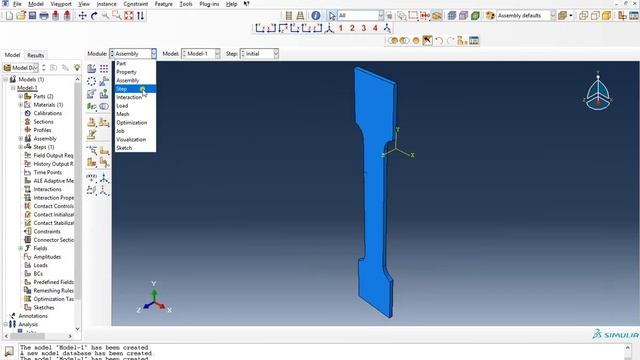The width and height of the screenshot is (640, 360).
Task: Open the Viewport menu
Action: click(x=61, y=4)
